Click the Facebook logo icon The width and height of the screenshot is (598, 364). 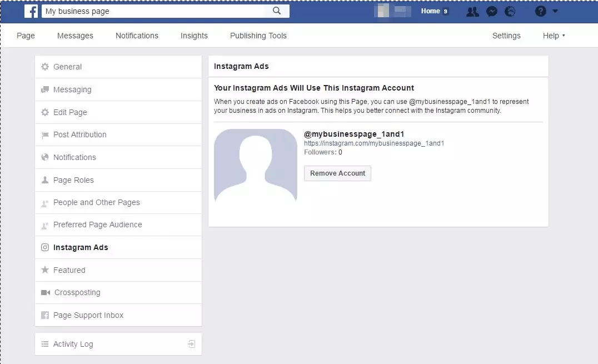[x=31, y=11]
